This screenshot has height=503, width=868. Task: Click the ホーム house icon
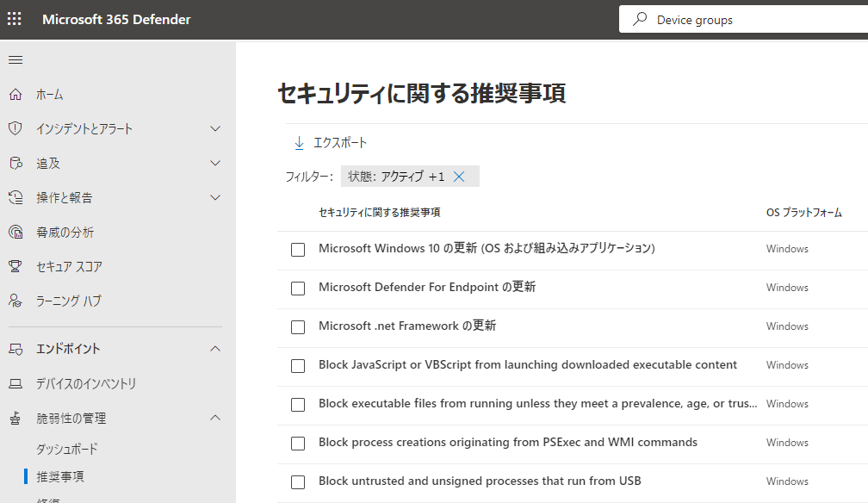coord(15,95)
